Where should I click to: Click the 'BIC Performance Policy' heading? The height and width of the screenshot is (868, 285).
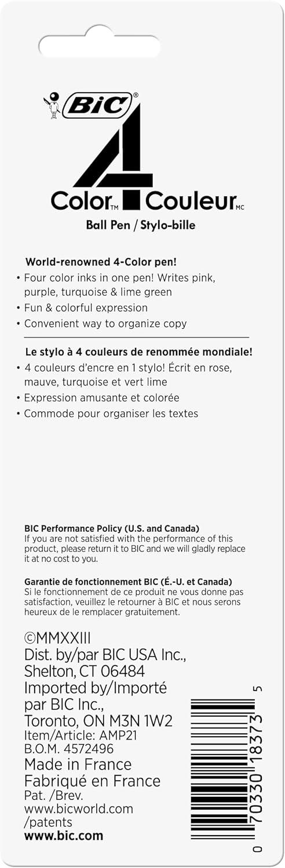click(x=112, y=528)
